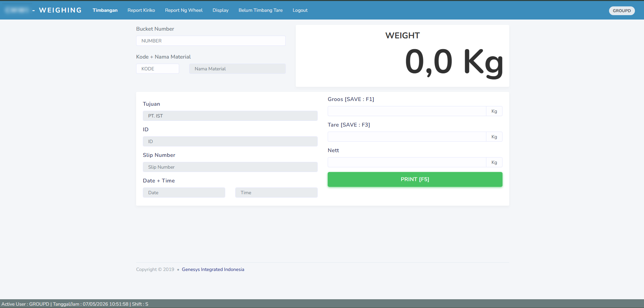Focus the KODE material code field
The width and height of the screenshot is (644, 308).
pos(158,69)
